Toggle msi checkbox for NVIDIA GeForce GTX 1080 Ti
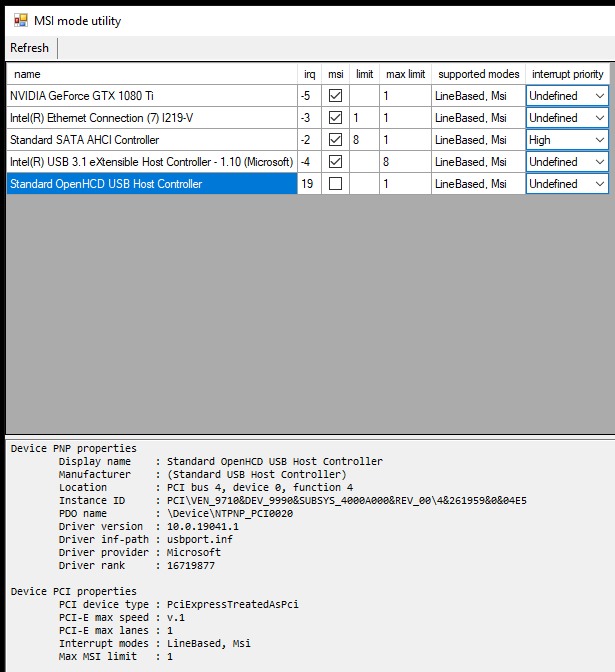615x672 pixels. tap(335, 96)
